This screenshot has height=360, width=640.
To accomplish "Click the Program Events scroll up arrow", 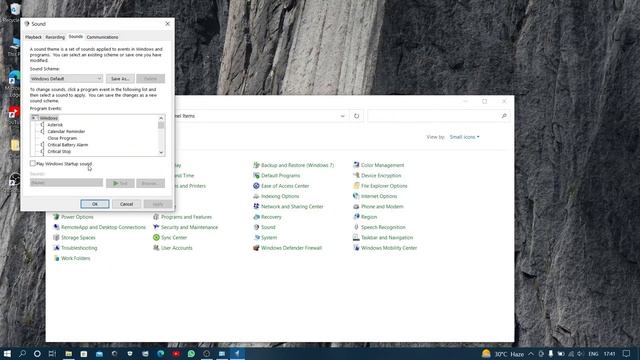I will click(161, 118).
